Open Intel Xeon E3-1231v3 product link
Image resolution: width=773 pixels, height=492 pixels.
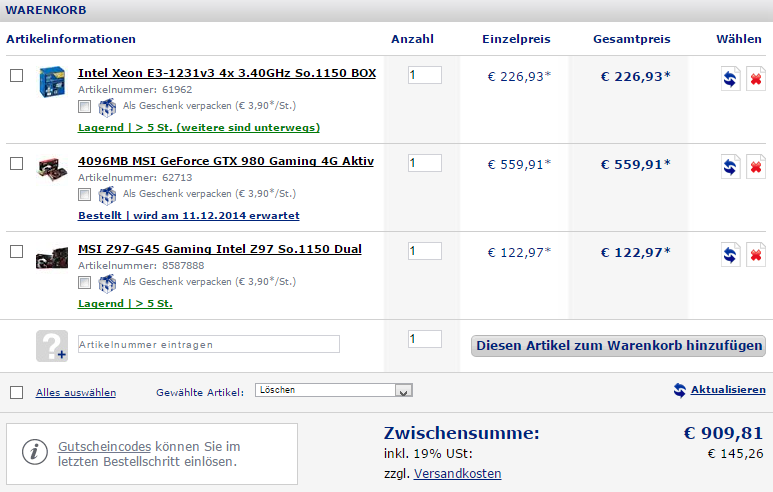point(227,73)
